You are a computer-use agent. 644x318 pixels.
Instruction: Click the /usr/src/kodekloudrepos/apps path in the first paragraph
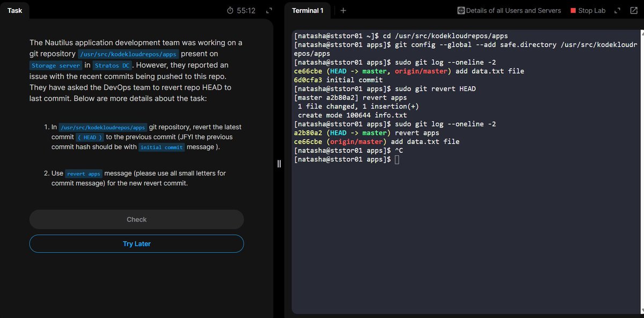[128, 54]
